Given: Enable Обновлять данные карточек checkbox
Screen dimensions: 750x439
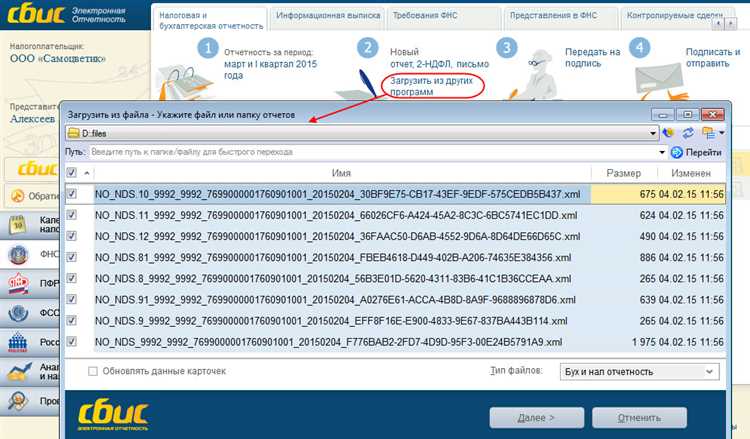Looking at the screenshot, I should [x=93, y=371].
